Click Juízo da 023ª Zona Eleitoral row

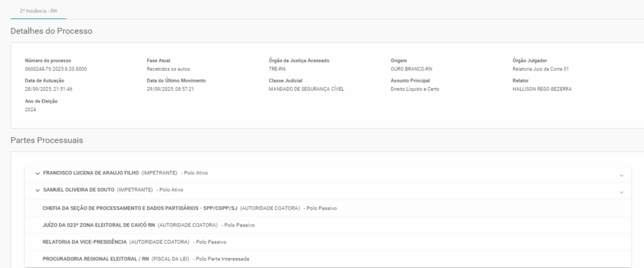click(99, 225)
